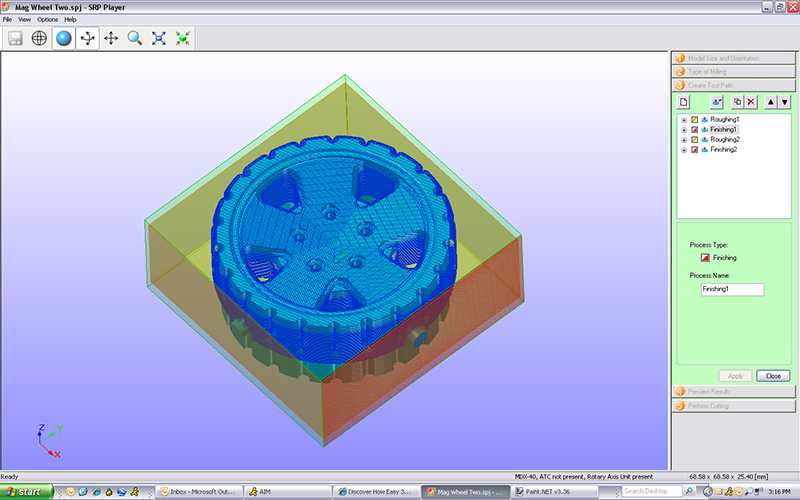Open the Windows Start menu
The width and height of the screenshot is (800, 500).
click(x=24, y=492)
